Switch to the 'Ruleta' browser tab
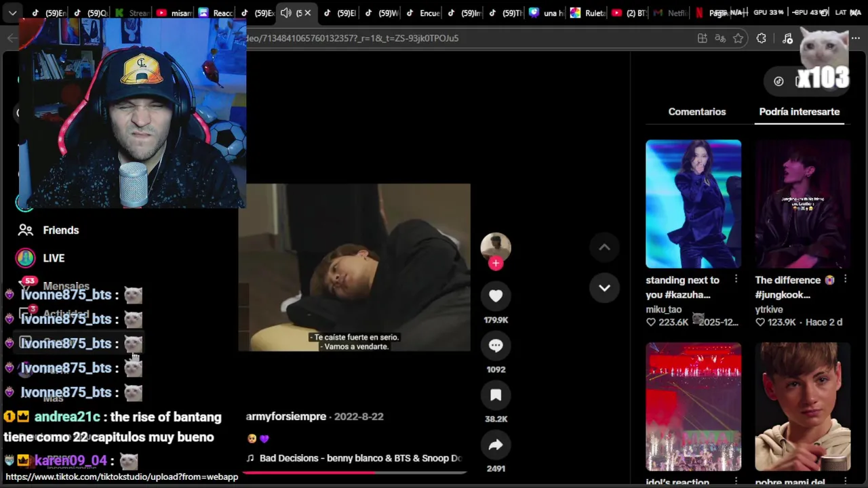 coord(588,13)
